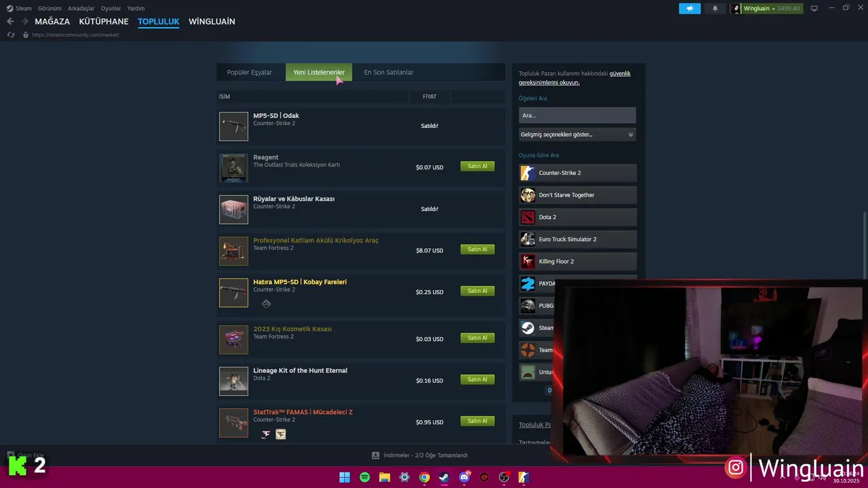Image resolution: width=868 pixels, height=488 pixels.
Task: Click the steamcommunity.com market URL bar
Action: 75,35
